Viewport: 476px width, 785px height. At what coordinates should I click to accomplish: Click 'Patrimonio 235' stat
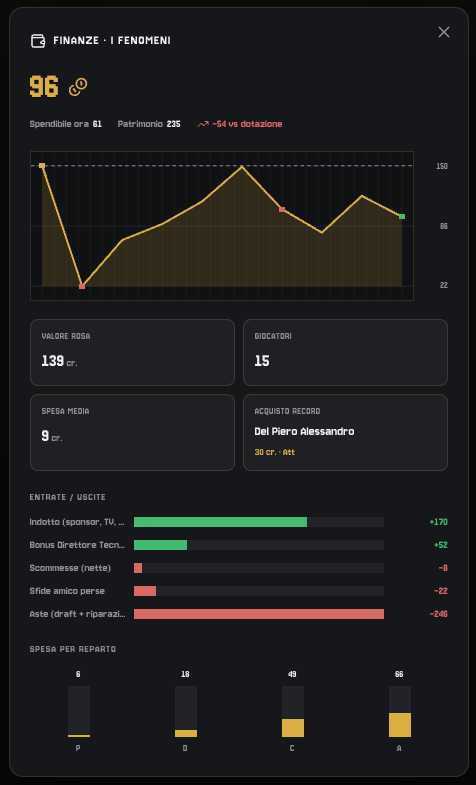coord(149,124)
